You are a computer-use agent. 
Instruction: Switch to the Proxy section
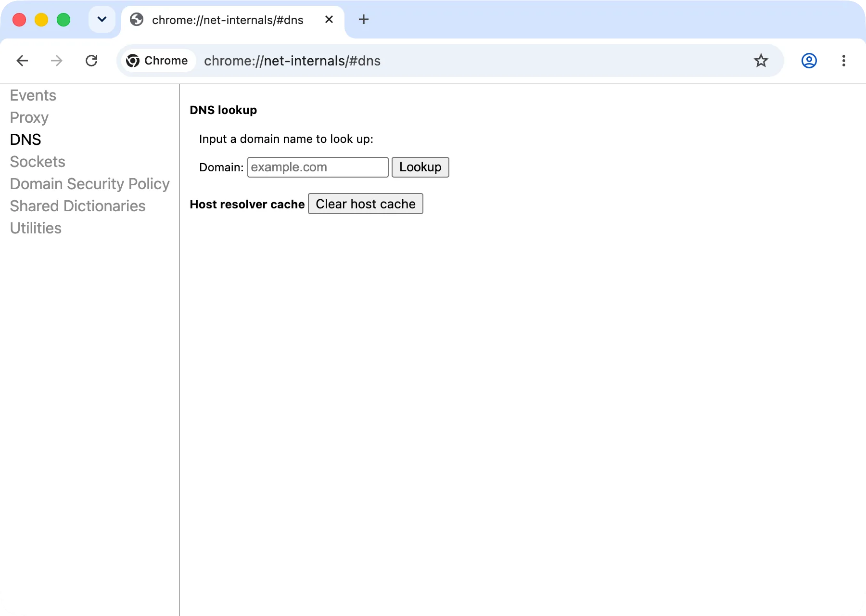pos(29,117)
